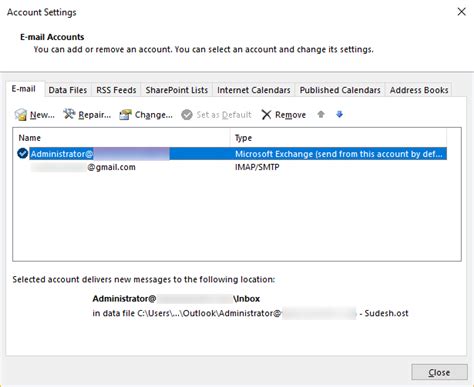Open the E-mail tab
The image size is (474, 387).
pyautogui.click(x=24, y=89)
